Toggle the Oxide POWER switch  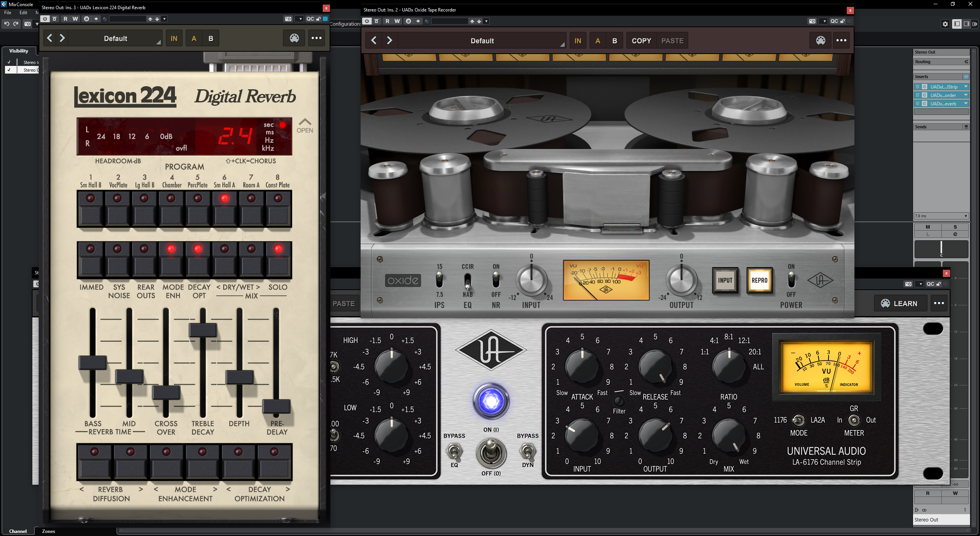tap(791, 280)
